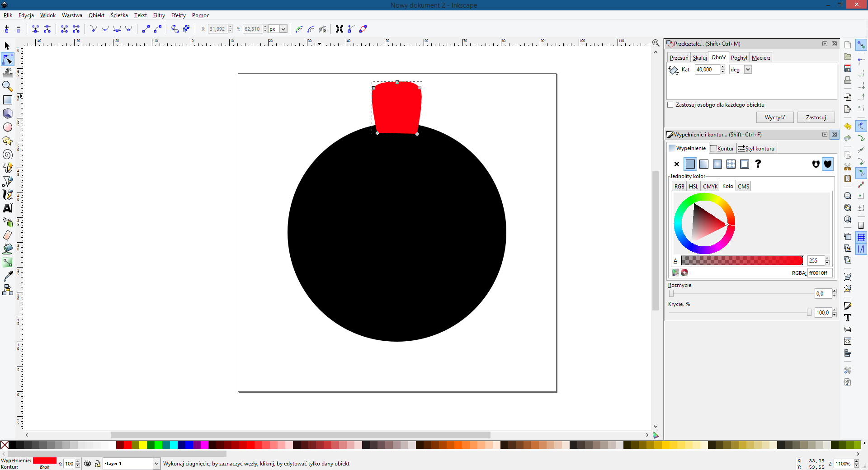Select the Star and polygon tool
The image size is (868, 470).
click(8, 141)
